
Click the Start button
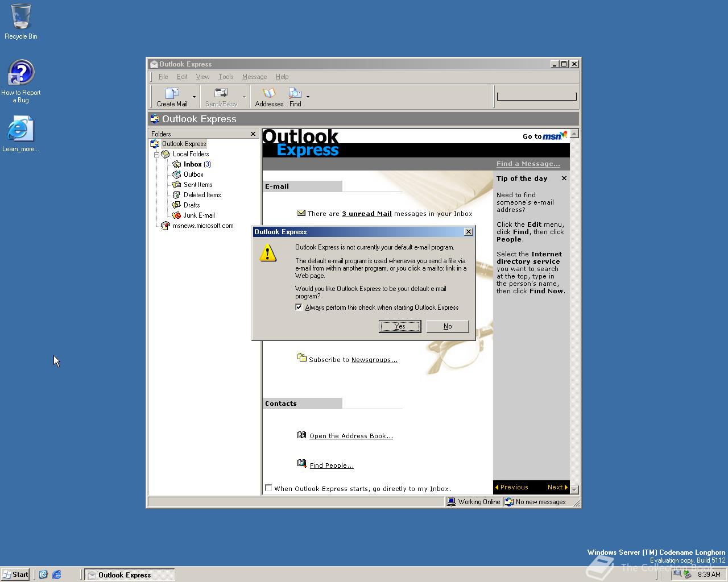click(15, 575)
